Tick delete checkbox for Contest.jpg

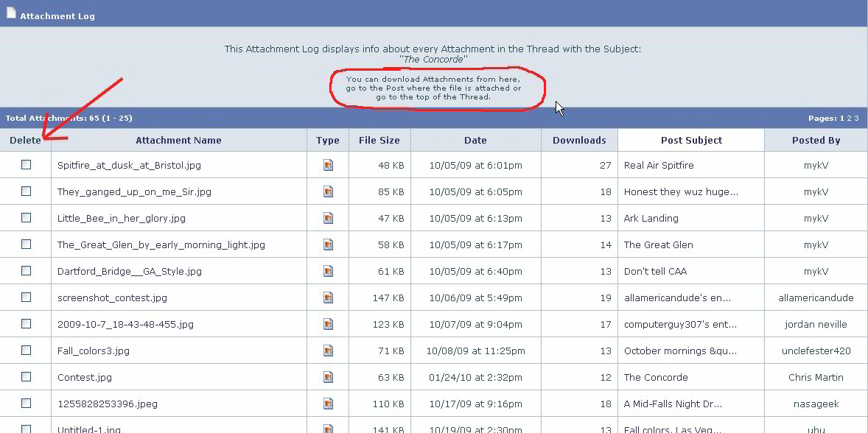[x=26, y=376]
